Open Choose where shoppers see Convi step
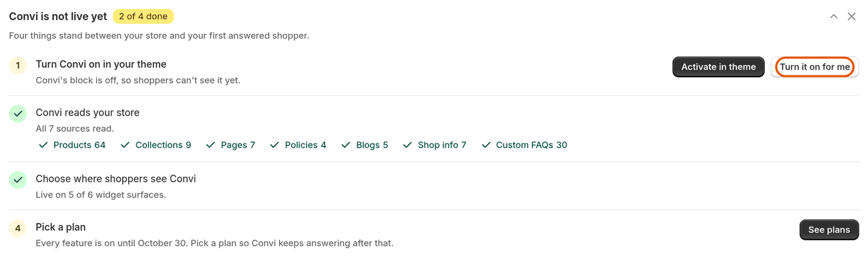Image resolution: width=868 pixels, height=267 pixels. pos(434,186)
